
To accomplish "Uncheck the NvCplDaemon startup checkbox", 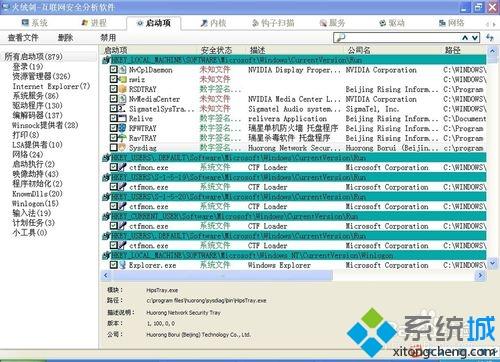I will 114,70.
